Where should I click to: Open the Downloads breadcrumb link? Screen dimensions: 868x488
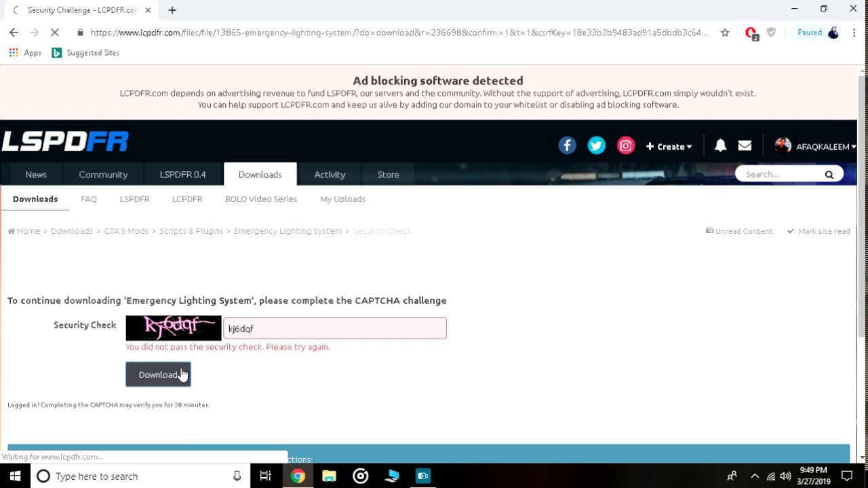(x=71, y=231)
